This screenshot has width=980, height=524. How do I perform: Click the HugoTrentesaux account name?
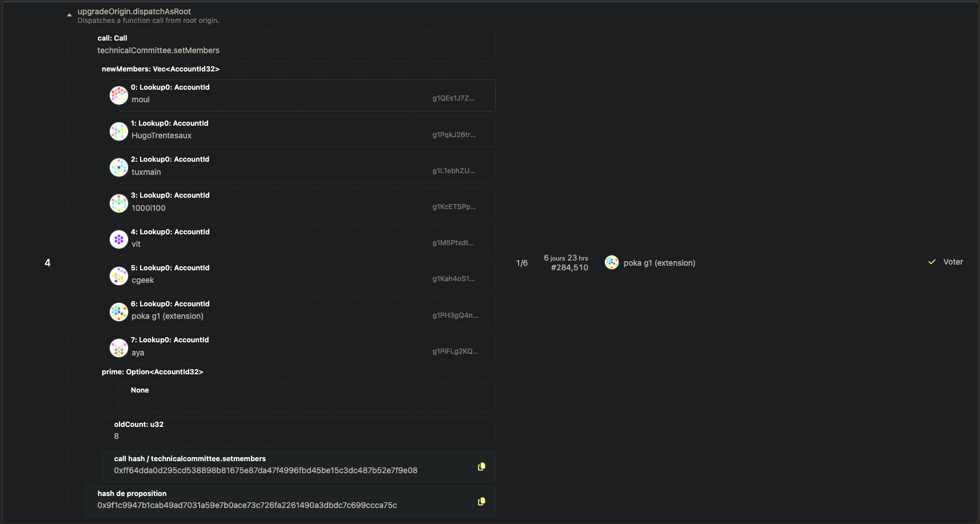[x=161, y=136]
